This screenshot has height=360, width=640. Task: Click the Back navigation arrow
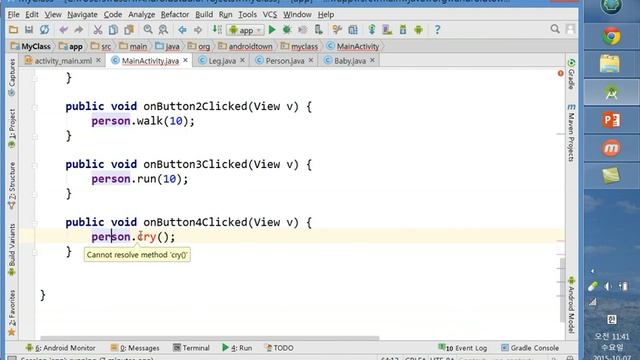(182, 30)
